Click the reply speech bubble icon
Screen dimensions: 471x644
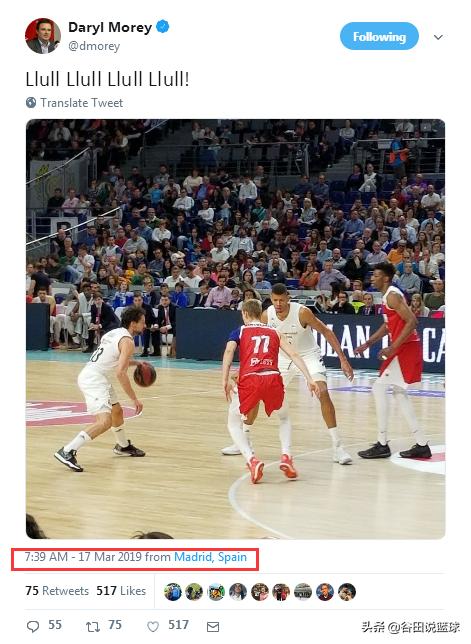(x=32, y=626)
